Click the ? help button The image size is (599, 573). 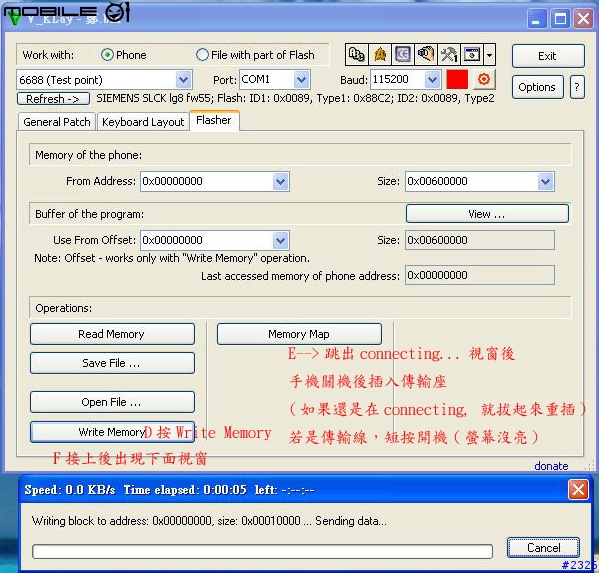click(577, 87)
